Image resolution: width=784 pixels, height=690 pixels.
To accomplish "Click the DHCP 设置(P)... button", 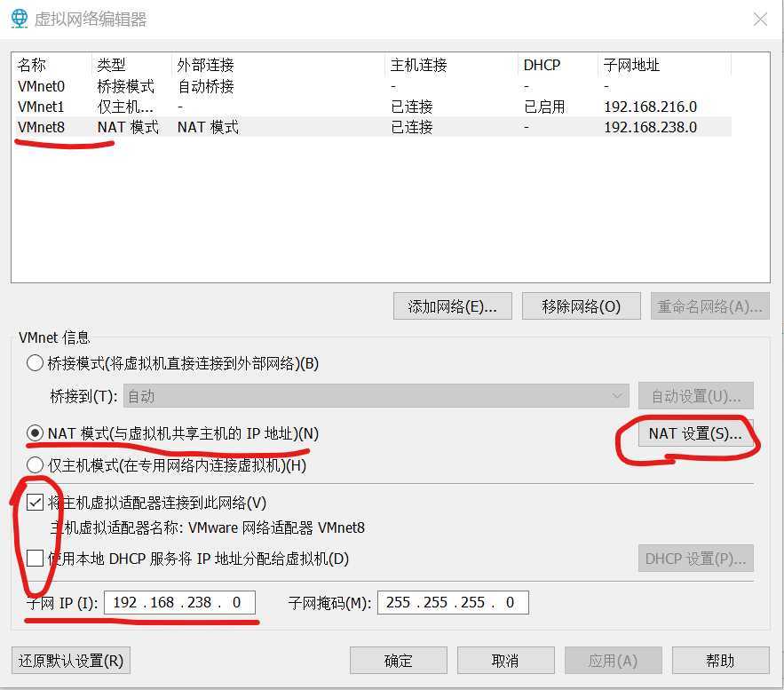I will pos(696,559).
